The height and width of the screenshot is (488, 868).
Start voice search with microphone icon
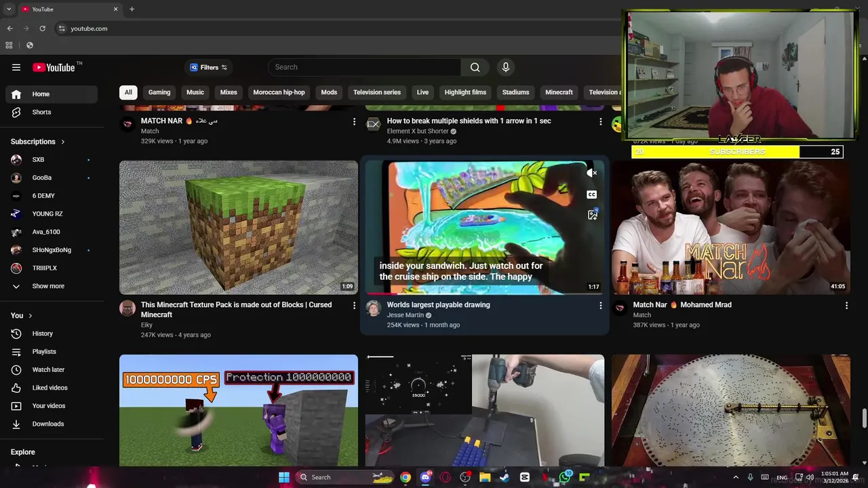point(505,67)
